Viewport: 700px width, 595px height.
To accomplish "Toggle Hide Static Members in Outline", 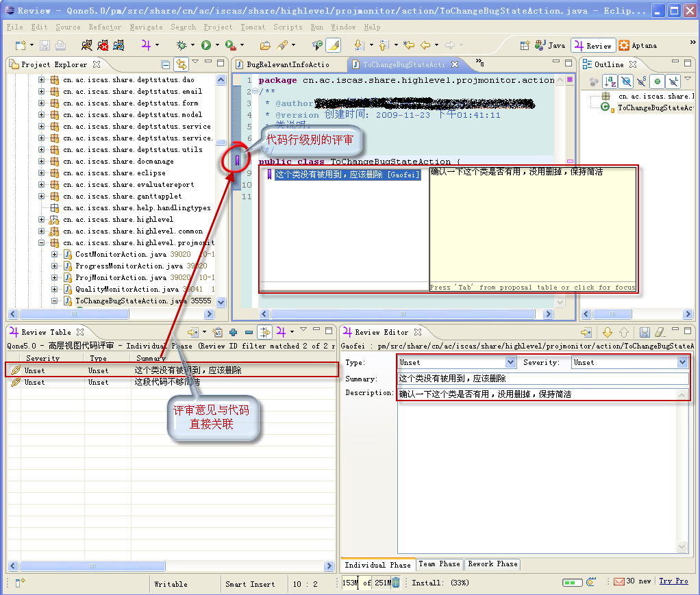I will pos(640,81).
